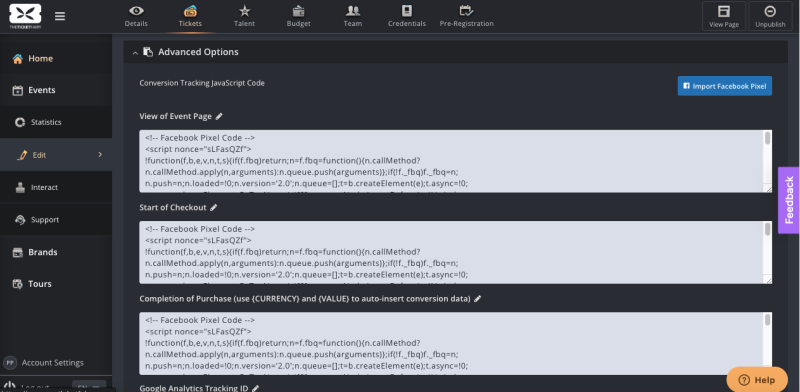Edit the Google Analytics Tracking ID pencil

tap(256, 388)
